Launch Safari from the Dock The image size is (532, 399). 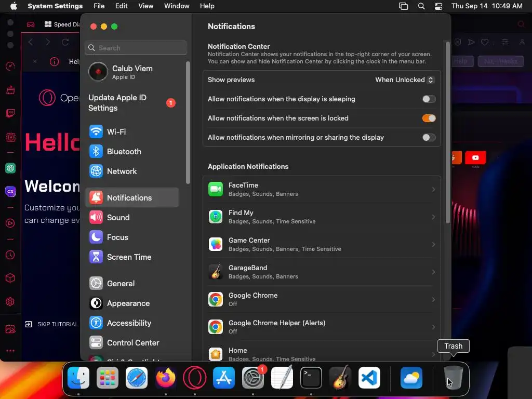click(x=137, y=378)
